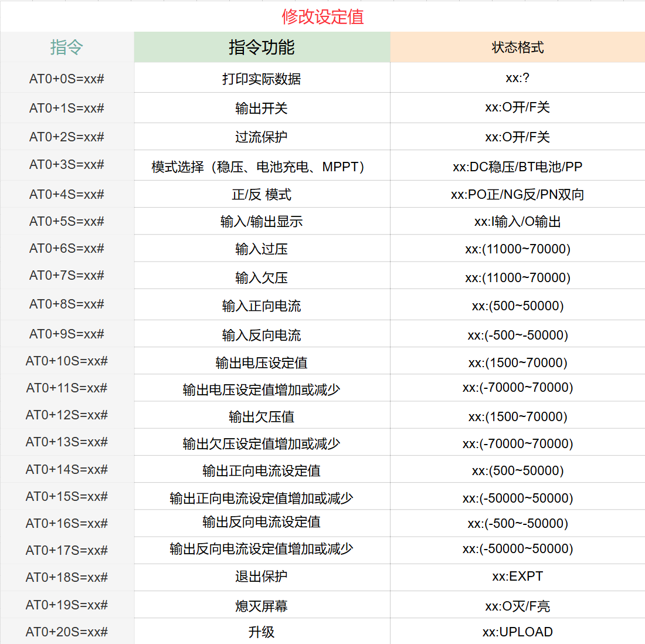Select cell '打印实际数据'
645x644 pixels.
(x=262, y=78)
